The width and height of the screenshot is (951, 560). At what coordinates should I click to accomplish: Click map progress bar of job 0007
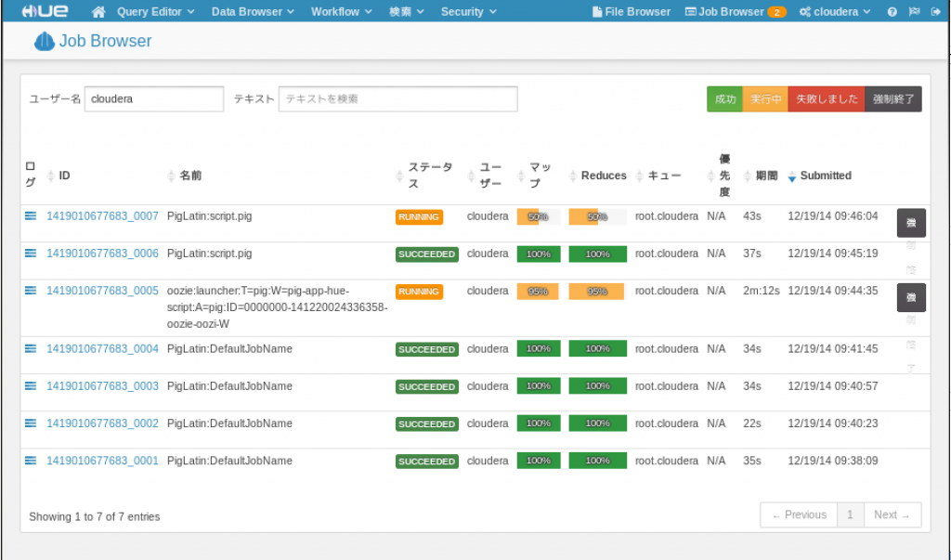pyautogui.click(x=539, y=216)
